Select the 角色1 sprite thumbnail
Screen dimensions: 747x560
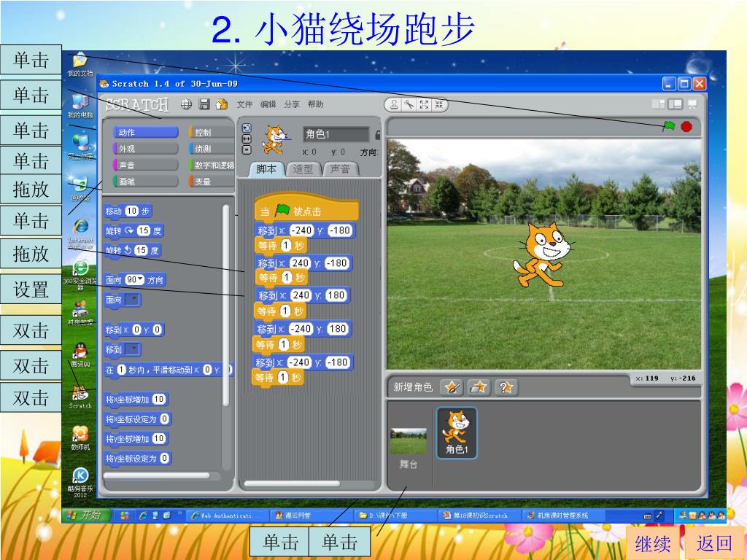tap(457, 433)
